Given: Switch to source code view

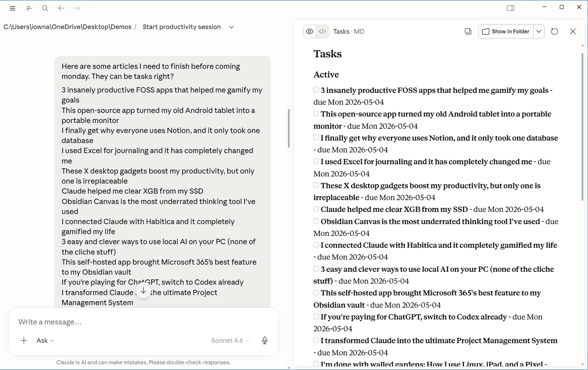Looking at the screenshot, I should (x=323, y=32).
